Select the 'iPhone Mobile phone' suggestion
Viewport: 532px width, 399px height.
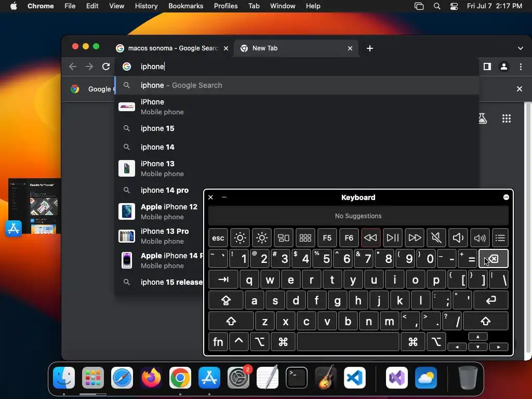[297, 107]
